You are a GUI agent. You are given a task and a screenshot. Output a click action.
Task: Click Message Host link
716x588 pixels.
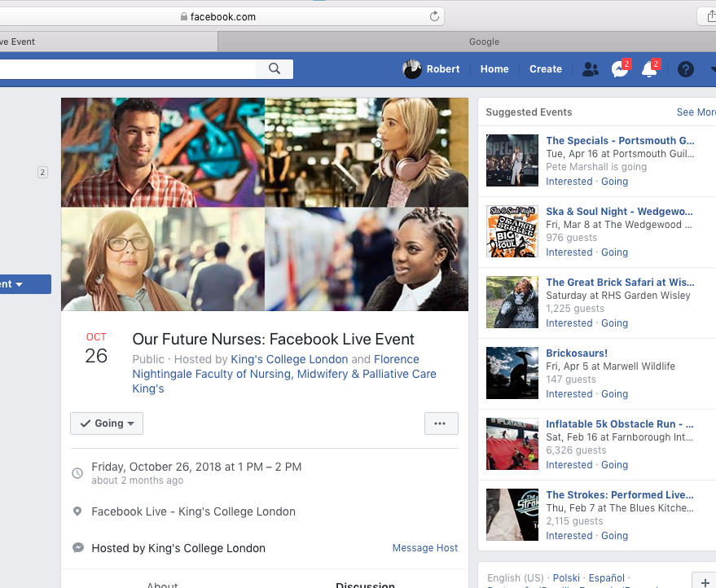(424, 547)
